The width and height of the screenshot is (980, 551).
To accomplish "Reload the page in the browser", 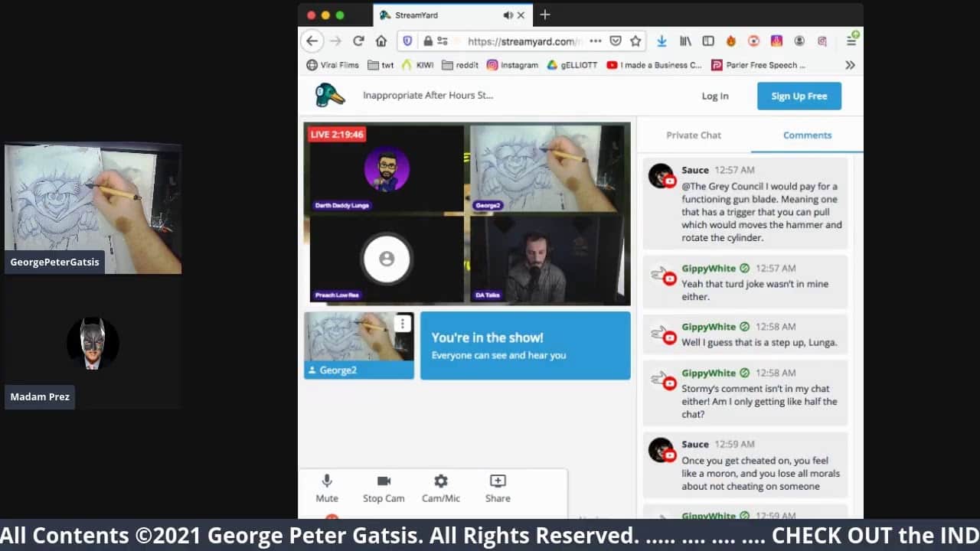I will click(x=358, y=41).
